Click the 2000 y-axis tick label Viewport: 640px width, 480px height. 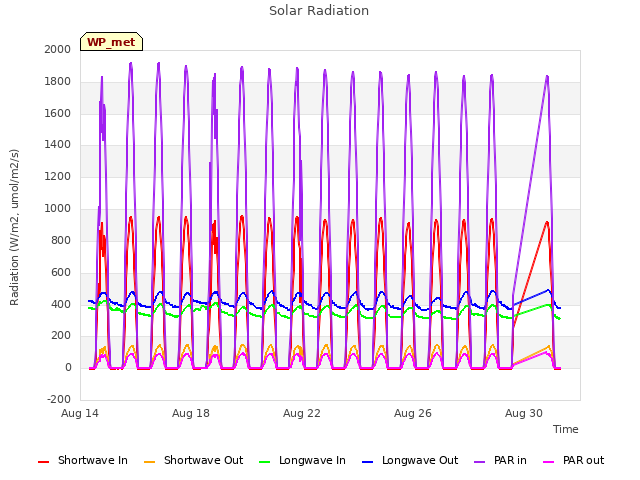pos(58,49)
